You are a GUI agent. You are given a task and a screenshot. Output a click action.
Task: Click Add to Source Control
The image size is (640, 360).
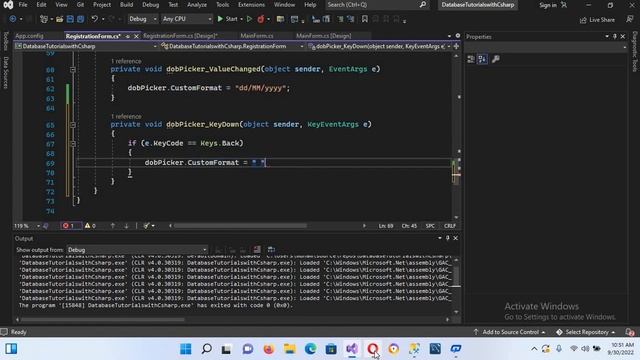coord(510,332)
